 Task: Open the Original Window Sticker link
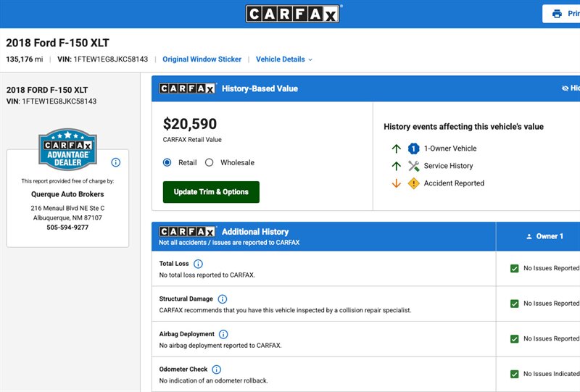pos(202,59)
